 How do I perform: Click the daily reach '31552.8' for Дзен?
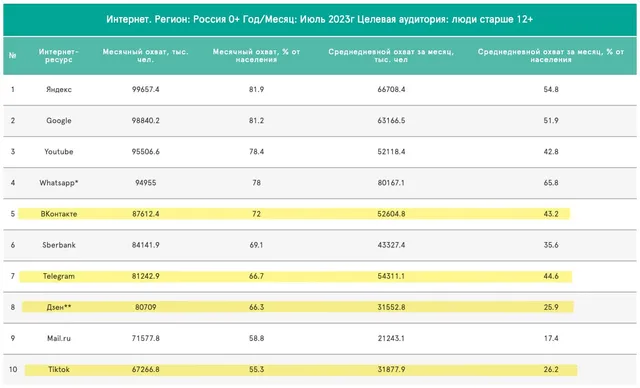pos(391,307)
